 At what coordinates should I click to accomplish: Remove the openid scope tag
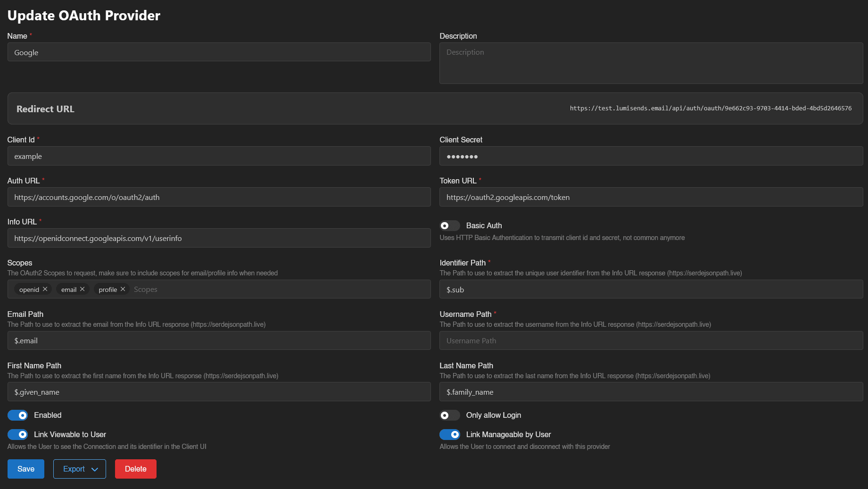(x=45, y=289)
